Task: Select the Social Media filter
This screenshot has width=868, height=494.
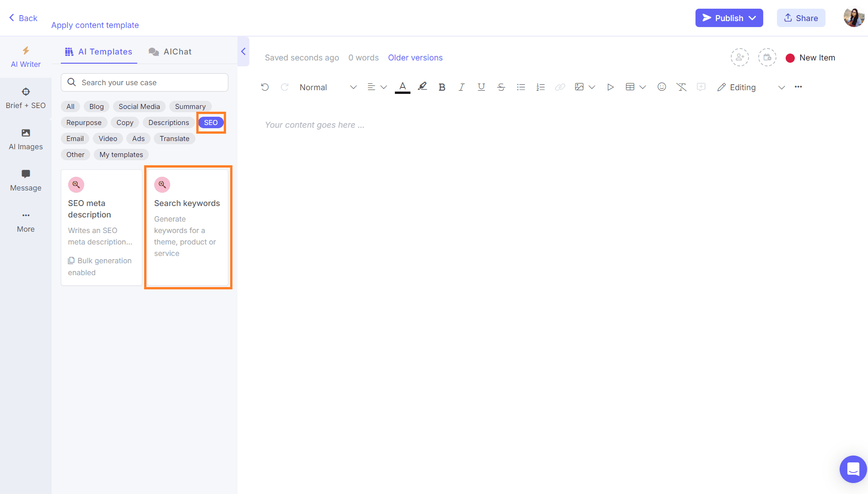Action: click(140, 107)
